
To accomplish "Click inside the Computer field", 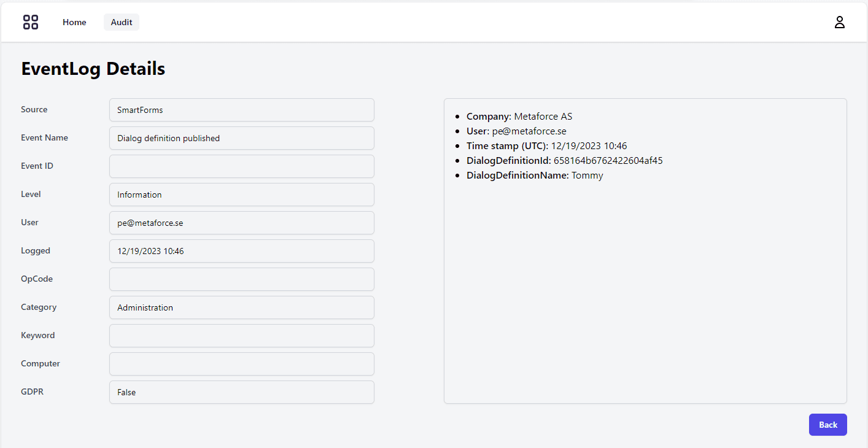I will 241,364.
